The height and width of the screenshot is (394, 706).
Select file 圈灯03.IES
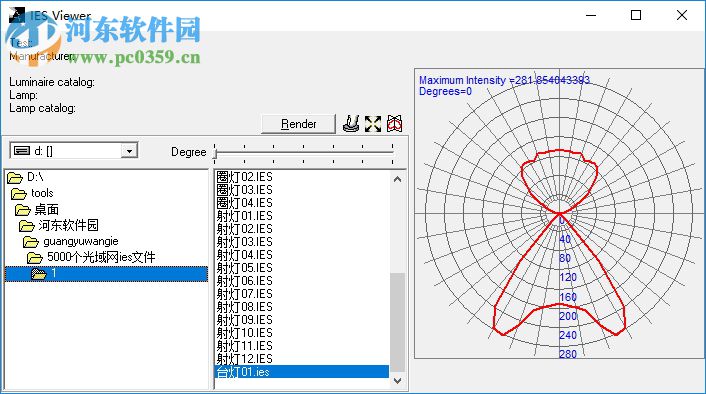244,190
